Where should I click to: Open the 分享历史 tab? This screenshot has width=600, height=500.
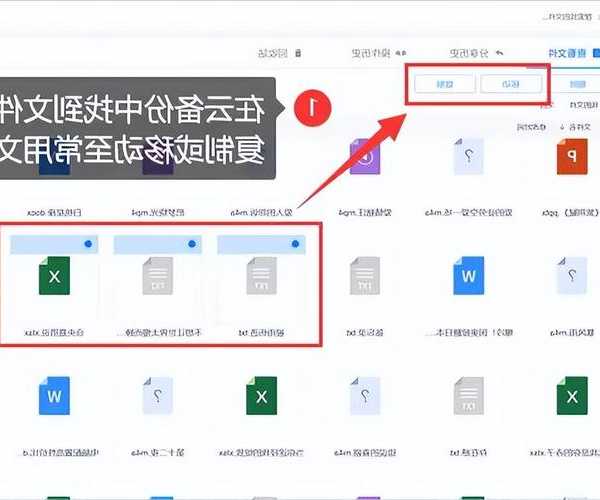pyautogui.click(x=476, y=53)
